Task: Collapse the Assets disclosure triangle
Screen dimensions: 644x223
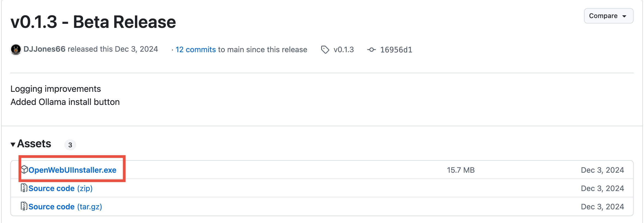Action: click(x=13, y=144)
